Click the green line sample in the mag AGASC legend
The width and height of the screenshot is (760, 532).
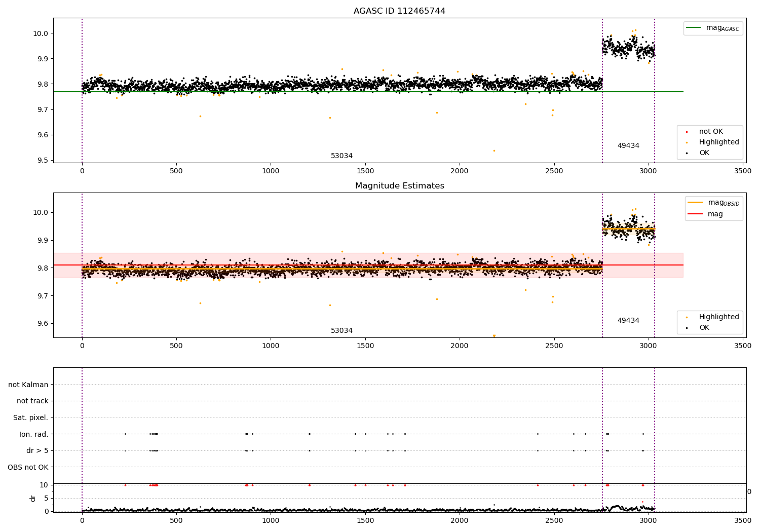click(693, 28)
